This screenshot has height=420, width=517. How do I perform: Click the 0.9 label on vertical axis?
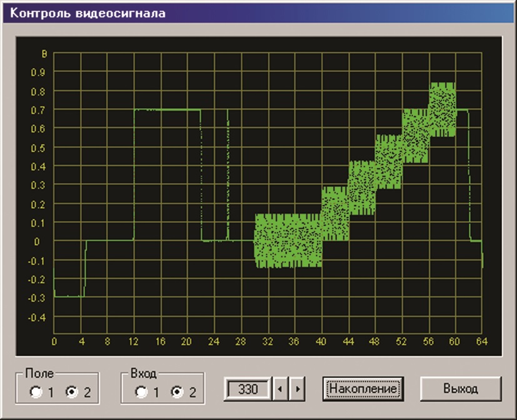38,72
